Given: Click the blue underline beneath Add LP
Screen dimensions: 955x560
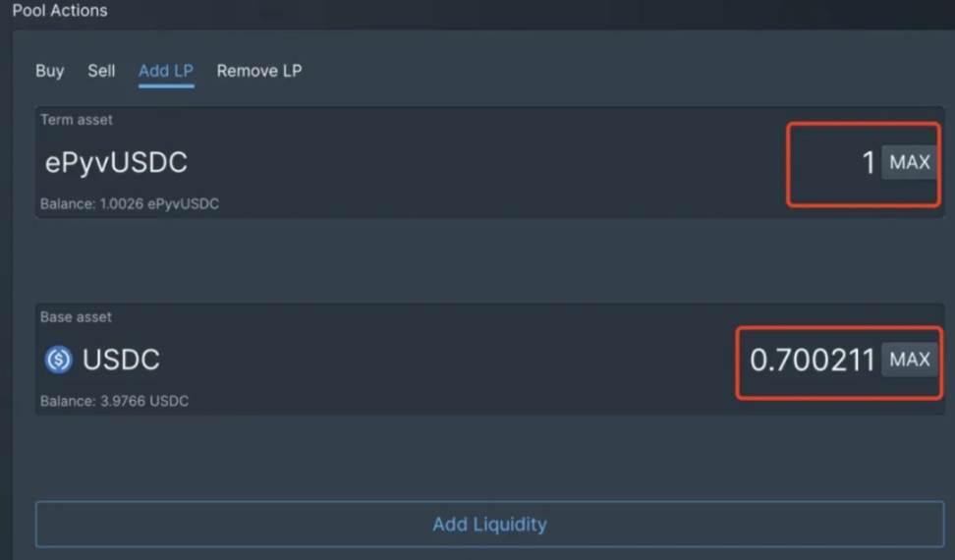Looking at the screenshot, I should 166,85.
